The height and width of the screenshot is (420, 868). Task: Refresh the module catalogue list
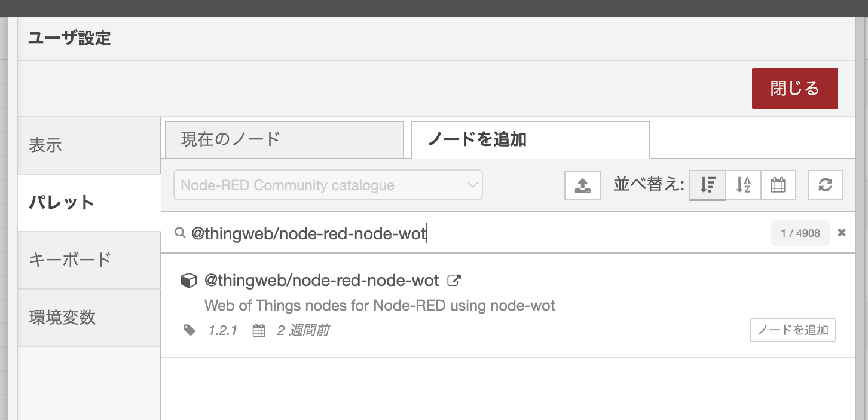pyautogui.click(x=826, y=185)
